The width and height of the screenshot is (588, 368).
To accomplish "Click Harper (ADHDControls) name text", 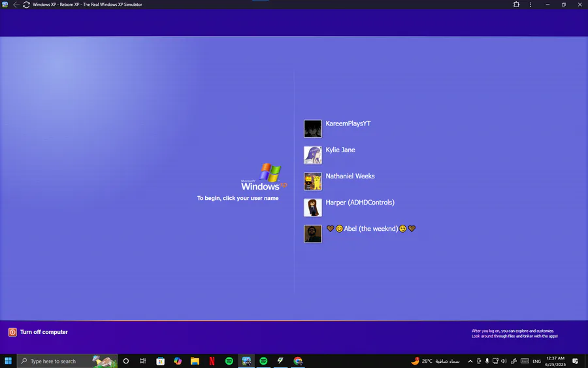I will pos(360,203).
